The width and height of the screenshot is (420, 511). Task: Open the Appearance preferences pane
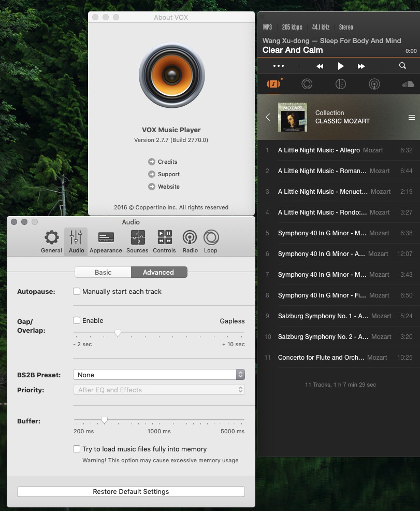(106, 242)
